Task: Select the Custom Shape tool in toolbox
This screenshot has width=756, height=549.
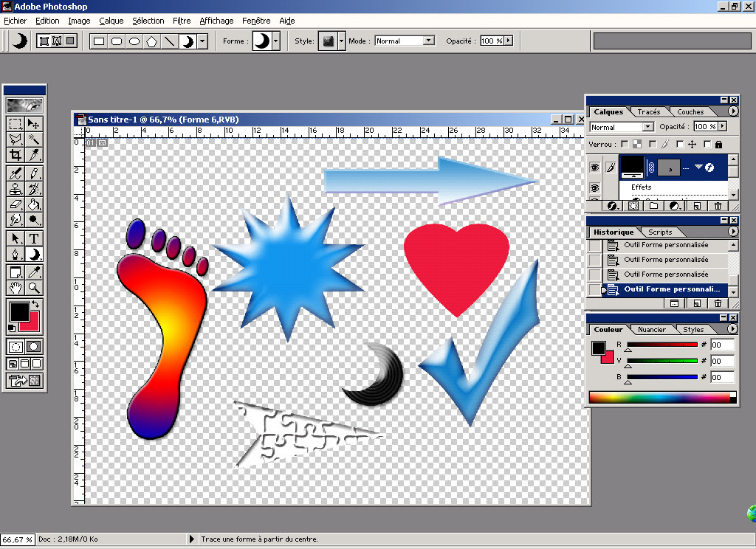Action: pos(34,254)
